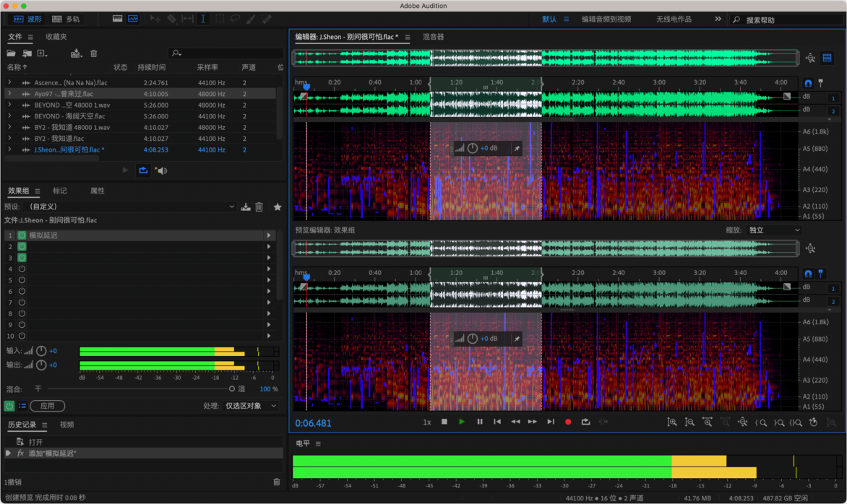This screenshot has height=504, width=847.
Task: Select the 编辑音频到视频 workspace
Action: click(x=606, y=19)
